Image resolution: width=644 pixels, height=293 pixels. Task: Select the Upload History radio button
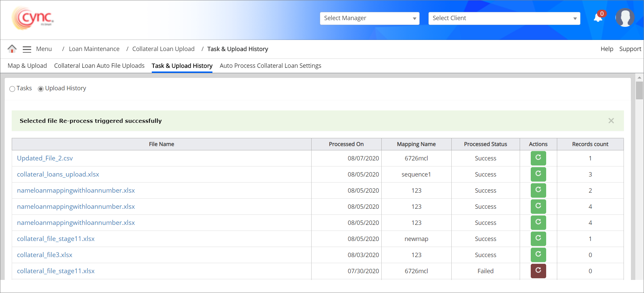(x=41, y=89)
